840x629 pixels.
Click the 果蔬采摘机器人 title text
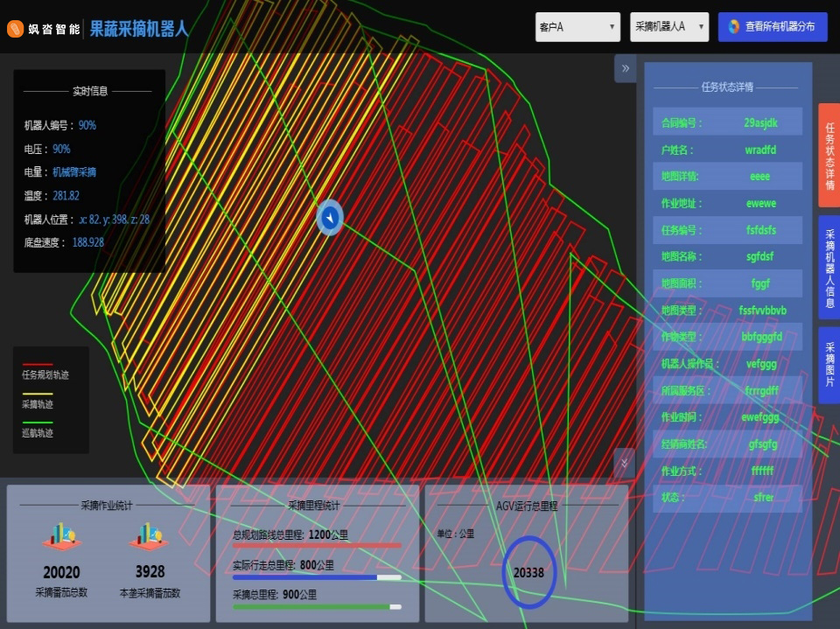pyautogui.click(x=138, y=29)
